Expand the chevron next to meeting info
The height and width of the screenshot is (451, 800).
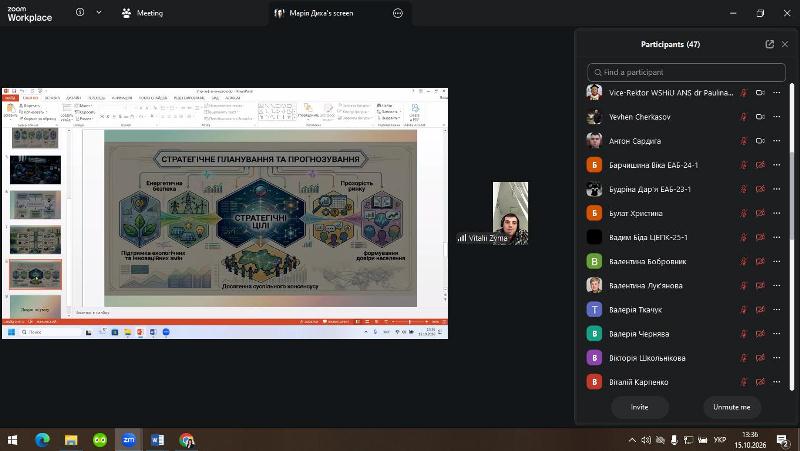(99, 13)
